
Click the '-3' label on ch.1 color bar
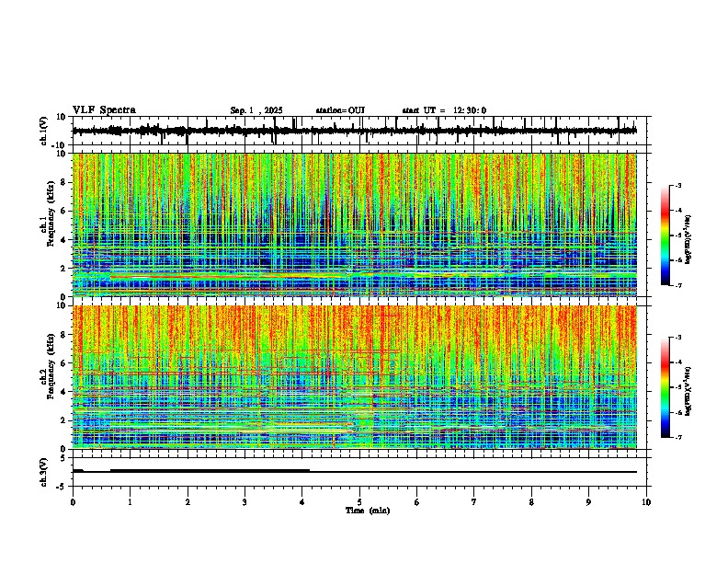pyautogui.click(x=677, y=185)
